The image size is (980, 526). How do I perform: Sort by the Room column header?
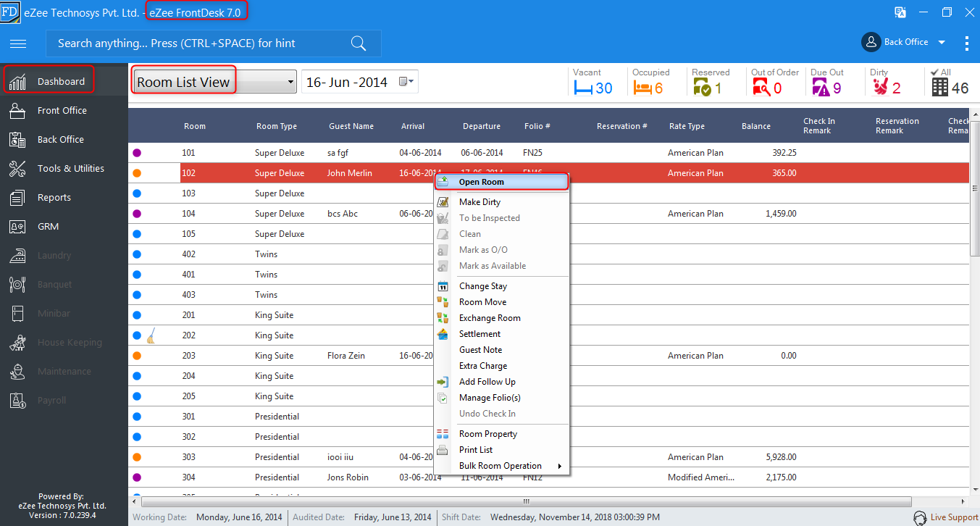click(x=195, y=126)
